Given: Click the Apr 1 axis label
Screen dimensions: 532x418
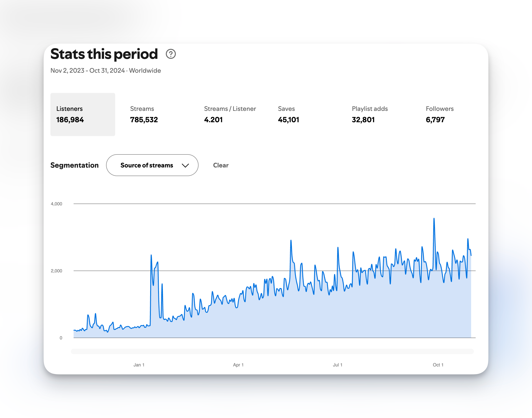Looking at the screenshot, I should coord(239,365).
